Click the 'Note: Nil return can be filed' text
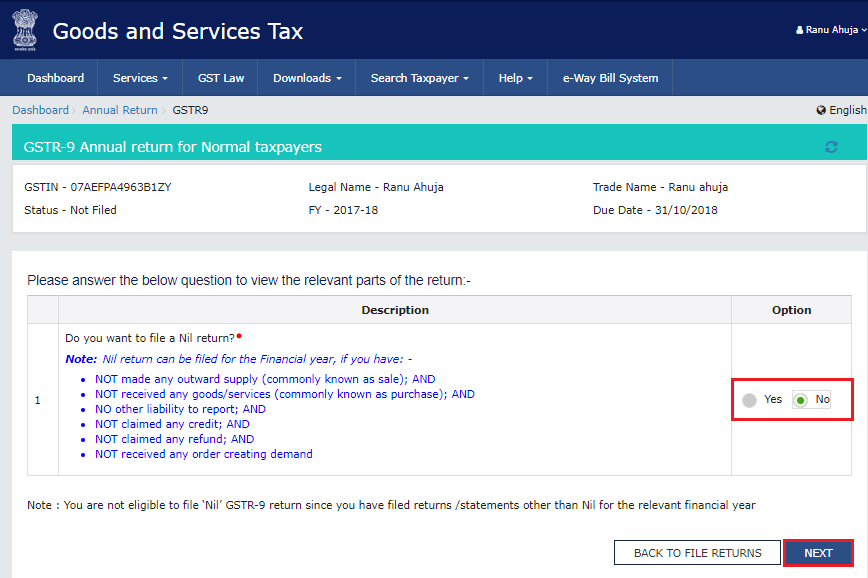This screenshot has height=578, width=868. coord(239,359)
